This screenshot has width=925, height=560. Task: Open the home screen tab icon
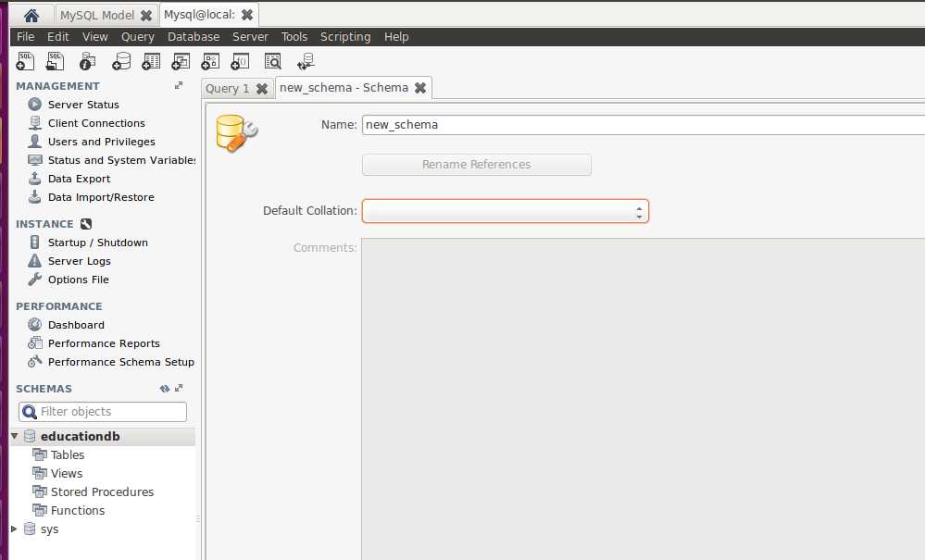point(31,16)
